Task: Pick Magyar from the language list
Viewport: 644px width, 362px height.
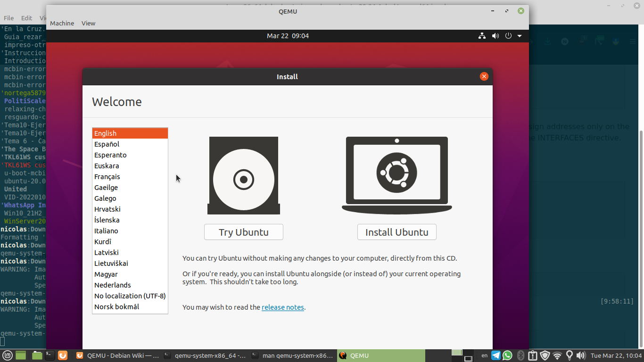Action: pyautogui.click(x=130, y=274)
